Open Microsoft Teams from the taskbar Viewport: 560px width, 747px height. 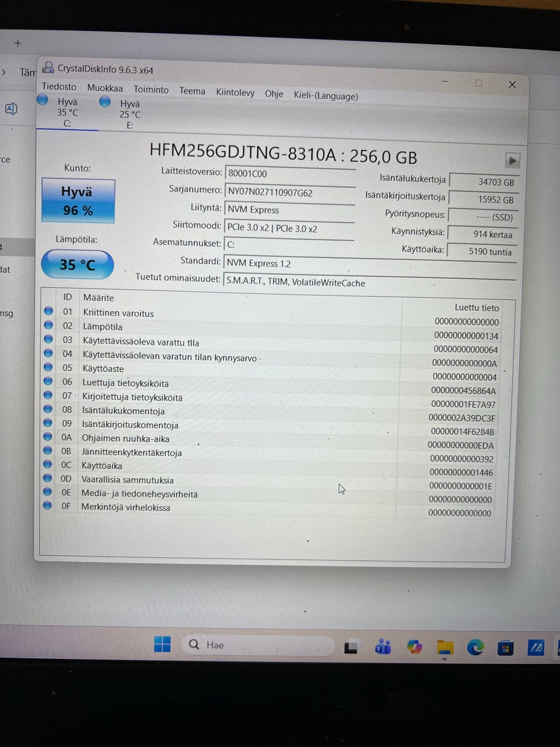tap(383, 647)
